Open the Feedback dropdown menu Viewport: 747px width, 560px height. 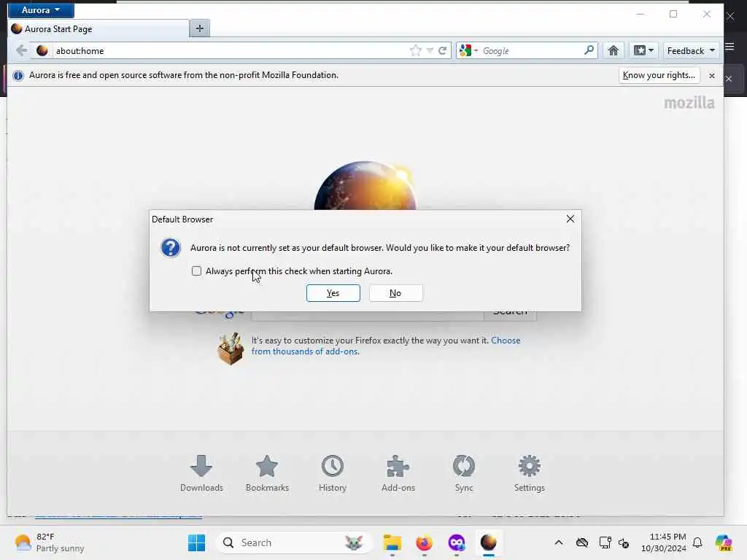click(690, 50)
